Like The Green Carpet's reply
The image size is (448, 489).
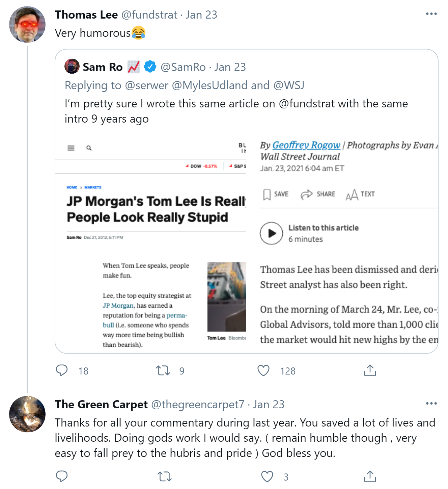tap(267, 476)
